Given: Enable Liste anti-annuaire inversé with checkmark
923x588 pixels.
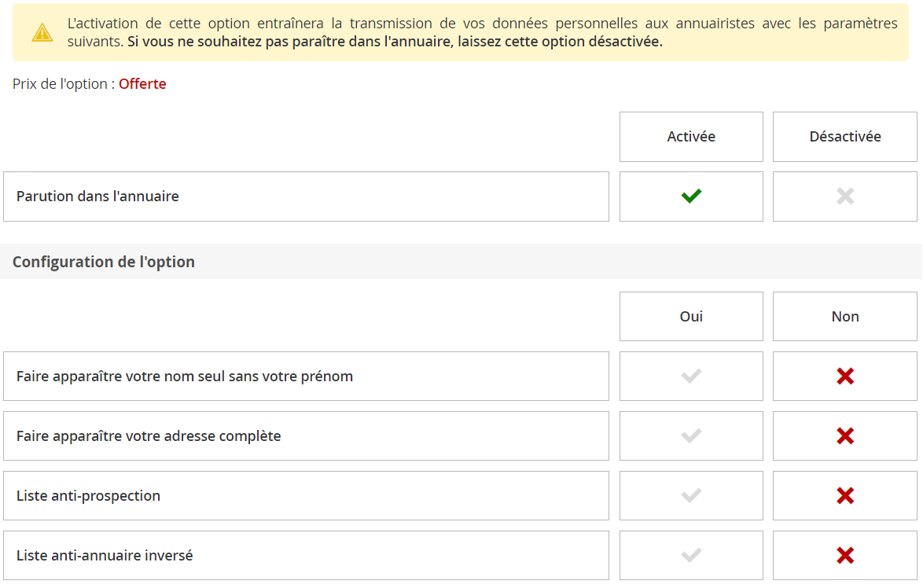Looking at the screenshot, I should pos(691,556).
